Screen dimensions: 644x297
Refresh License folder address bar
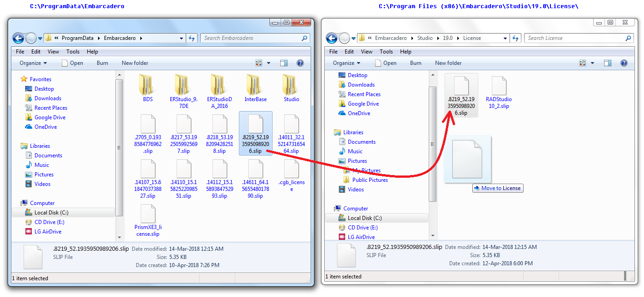[x=515, y=38]
